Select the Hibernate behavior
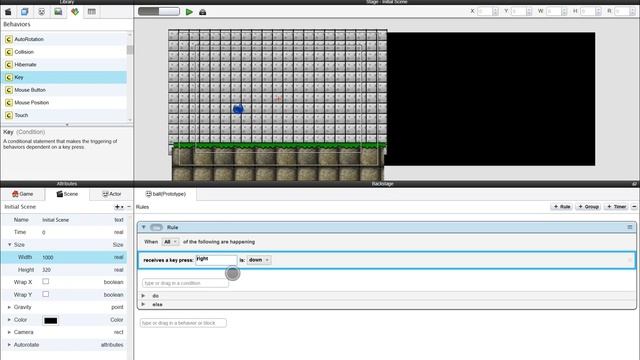640x360 pixels. point(64,64)
